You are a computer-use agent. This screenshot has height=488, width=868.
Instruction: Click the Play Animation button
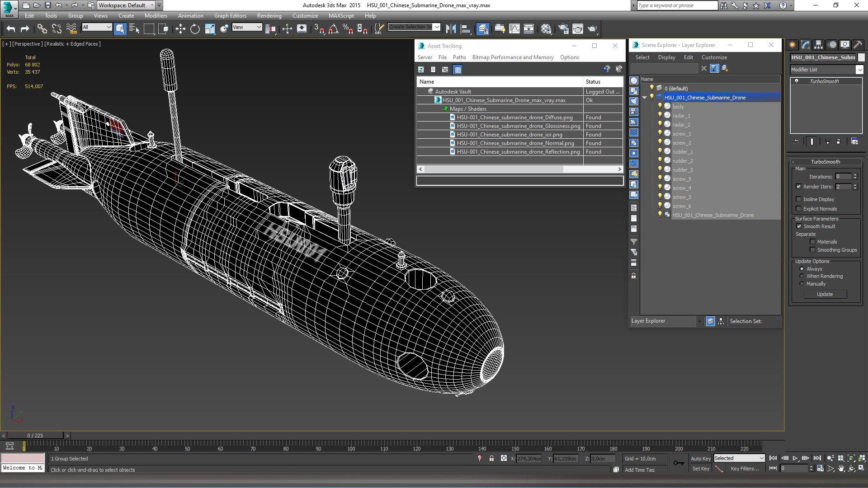click(795, 458)
